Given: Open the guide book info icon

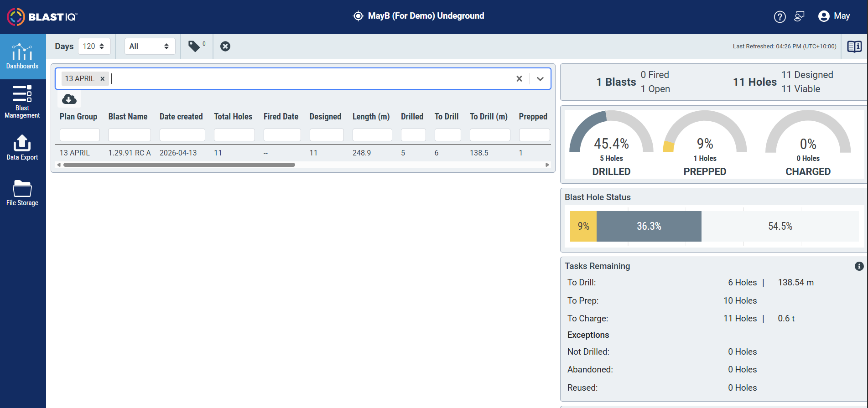Looking at the screenshot, I should point(854,46).
